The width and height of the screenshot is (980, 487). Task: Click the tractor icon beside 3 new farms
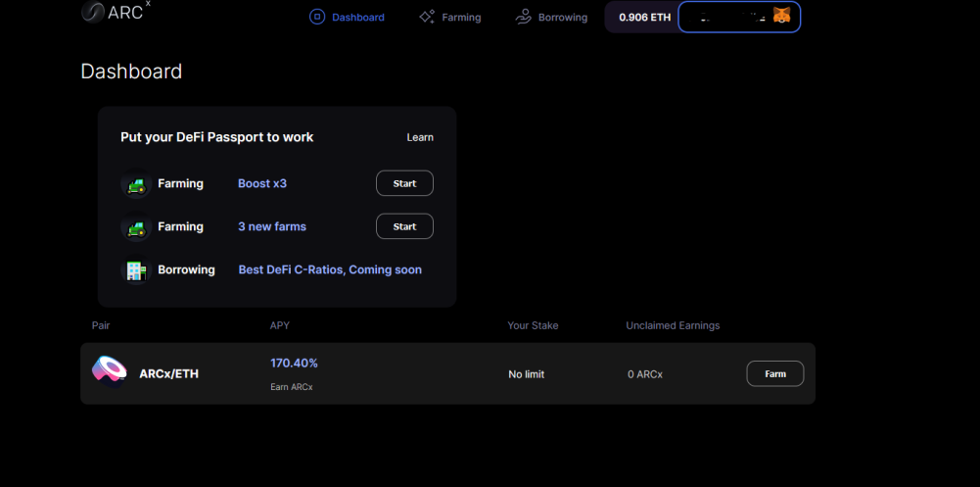click(136, 227)
